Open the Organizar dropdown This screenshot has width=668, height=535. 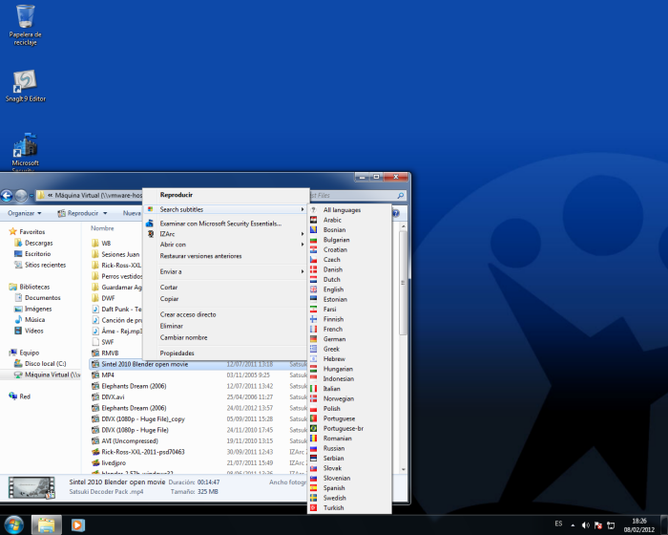point(24,213)
